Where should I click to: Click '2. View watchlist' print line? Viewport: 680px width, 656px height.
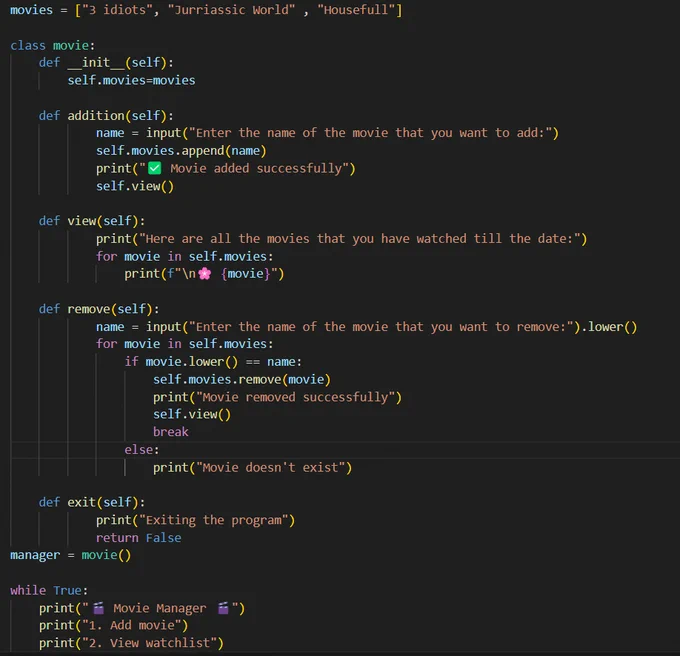point(131,643)
